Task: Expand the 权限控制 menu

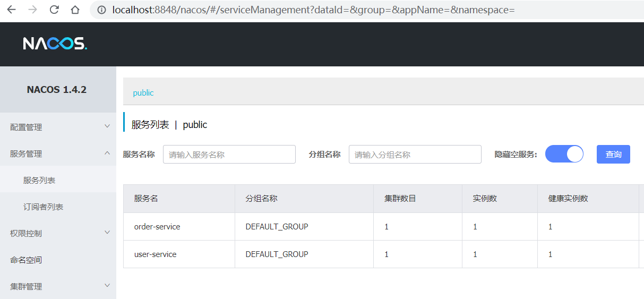Action: coord(58,233)
